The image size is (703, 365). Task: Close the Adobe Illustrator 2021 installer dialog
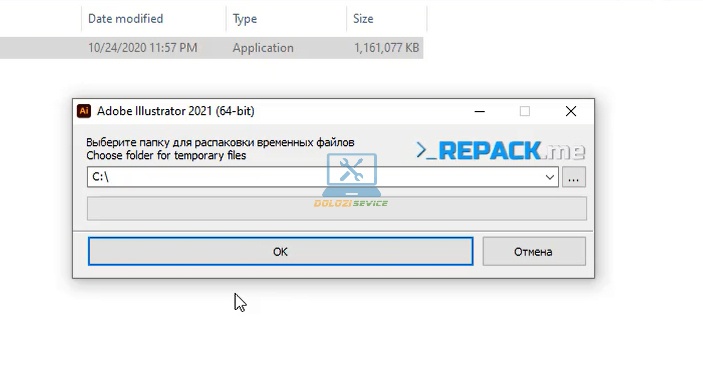(x=571, y=111)
